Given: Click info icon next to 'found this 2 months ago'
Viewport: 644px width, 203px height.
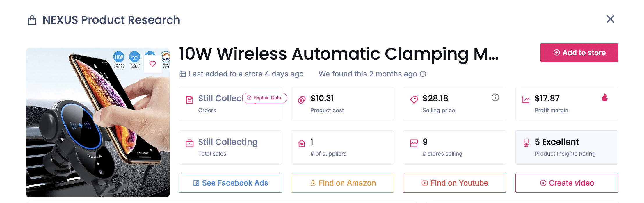Looking at the screenshot, I should (423, 74).
